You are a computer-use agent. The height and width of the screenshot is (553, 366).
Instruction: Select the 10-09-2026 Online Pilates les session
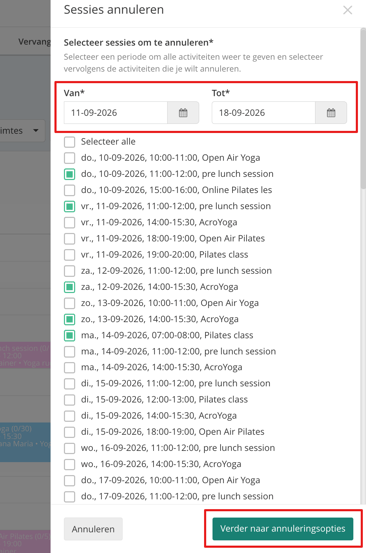69,190
